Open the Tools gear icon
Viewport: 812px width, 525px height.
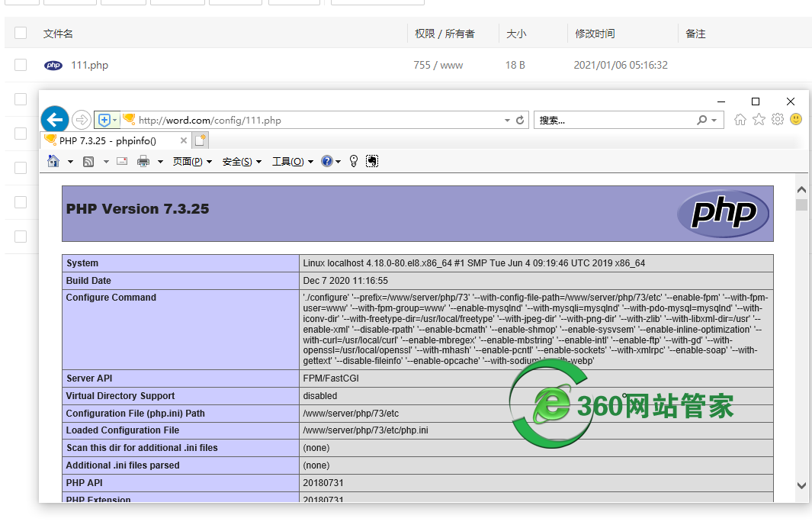(777, 120)
